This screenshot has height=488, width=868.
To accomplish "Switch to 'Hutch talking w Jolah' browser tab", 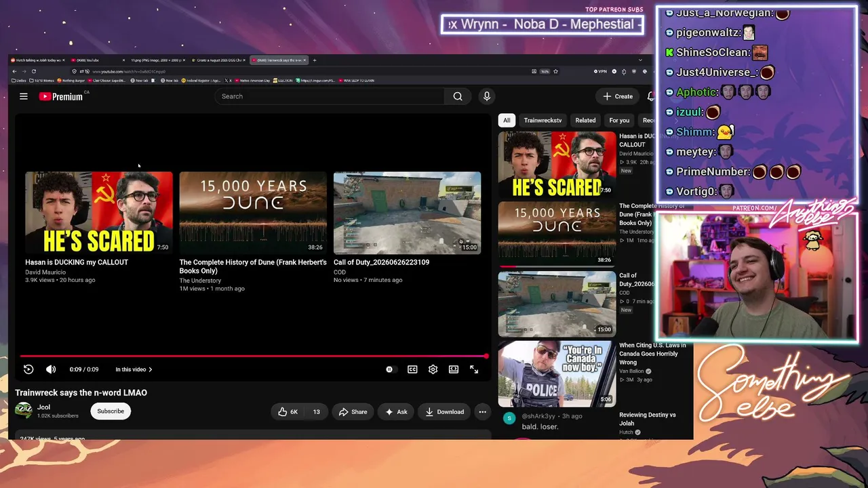I will pyautogui.click(x=37, y=60).
